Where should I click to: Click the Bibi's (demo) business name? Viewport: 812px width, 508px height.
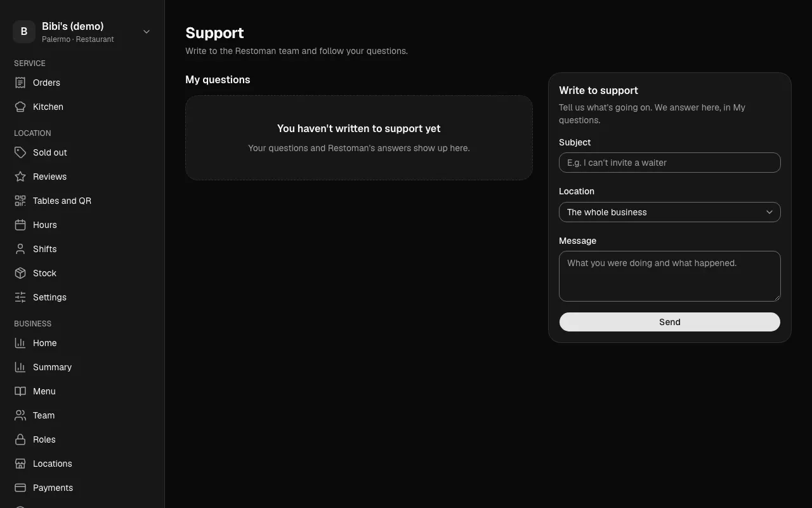pos(73,26)
